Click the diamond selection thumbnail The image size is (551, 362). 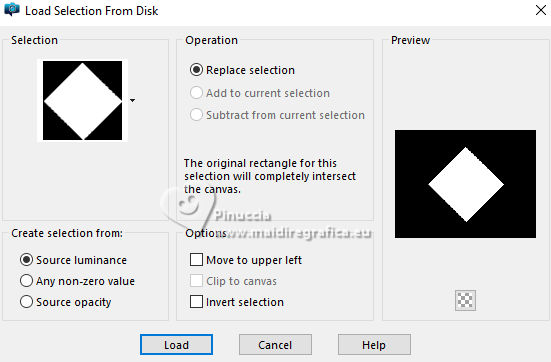[83, 101]
